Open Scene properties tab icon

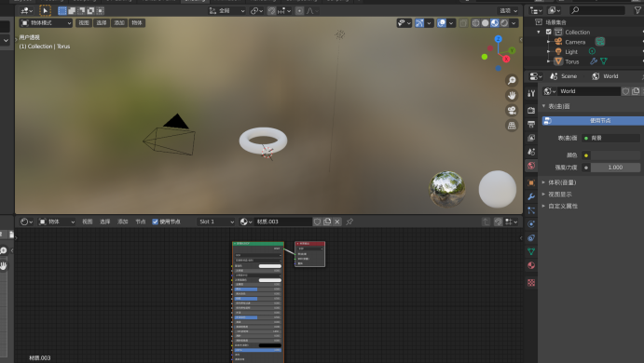click(x=531, y=152)
